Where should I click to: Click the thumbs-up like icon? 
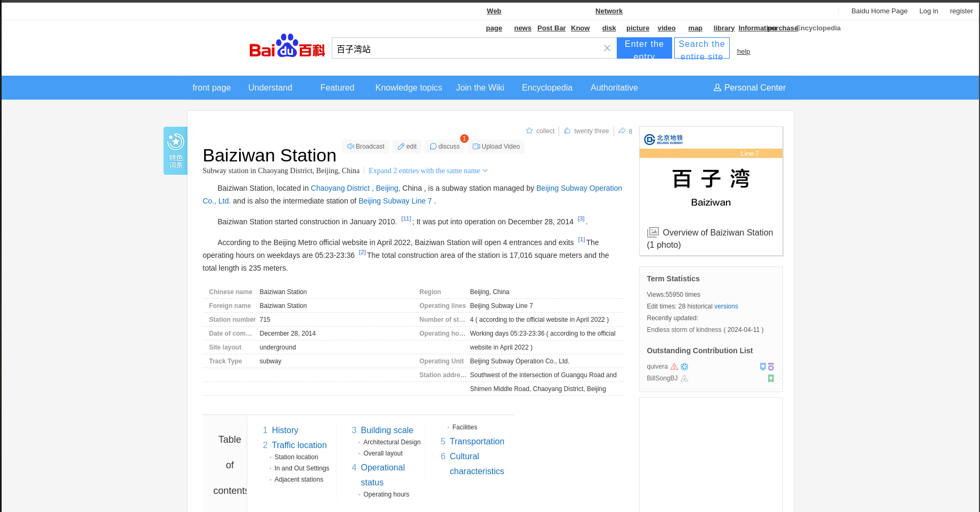[x=567, y=131]
